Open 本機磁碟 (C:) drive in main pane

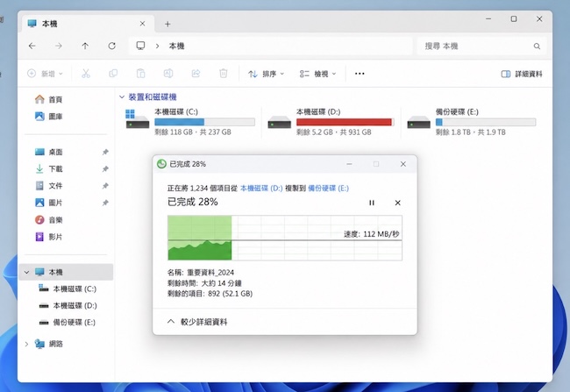pyautogui.click(x=189, y=122)
